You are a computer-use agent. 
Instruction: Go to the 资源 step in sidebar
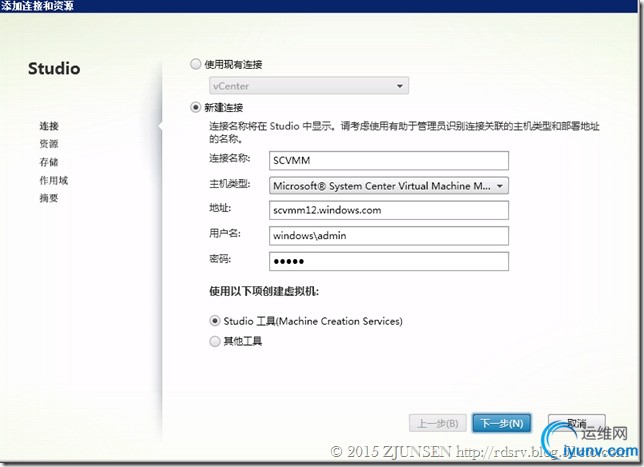pyautogui.click(x=49, y=144)
